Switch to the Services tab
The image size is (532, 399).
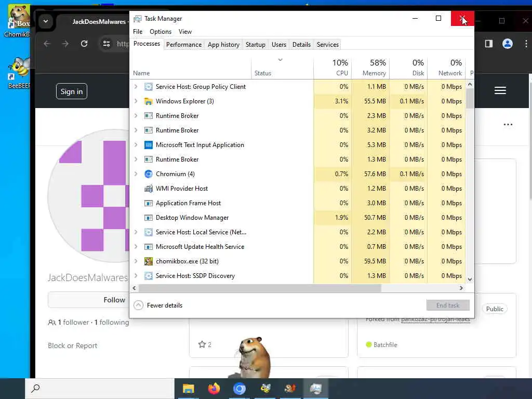click(328, 45)
